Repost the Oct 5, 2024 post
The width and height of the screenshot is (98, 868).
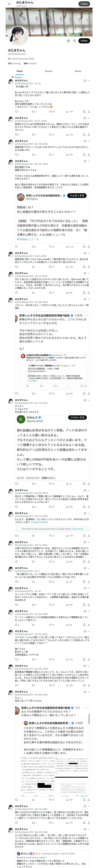[33, 134]
